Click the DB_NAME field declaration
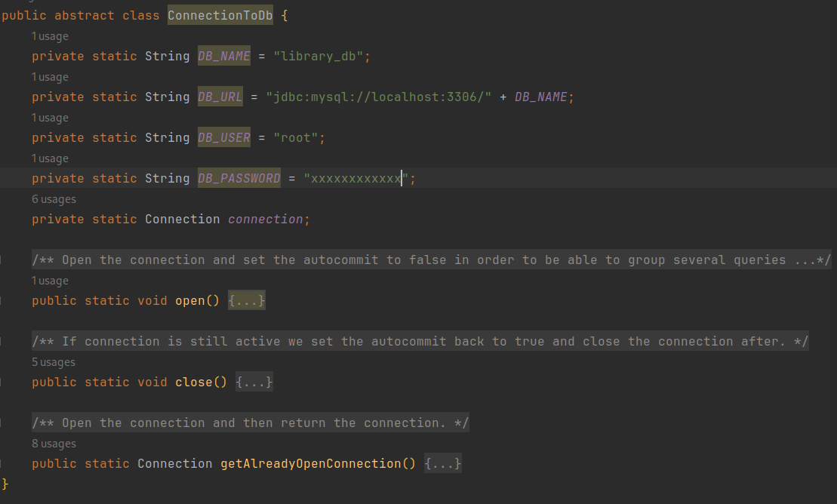This screenshot has height=504, width=837. click(x=223, y=56)
